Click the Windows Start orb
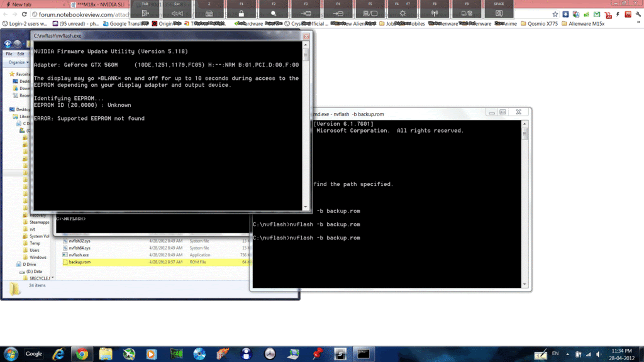The image size is (644, 362). [11, 354]
